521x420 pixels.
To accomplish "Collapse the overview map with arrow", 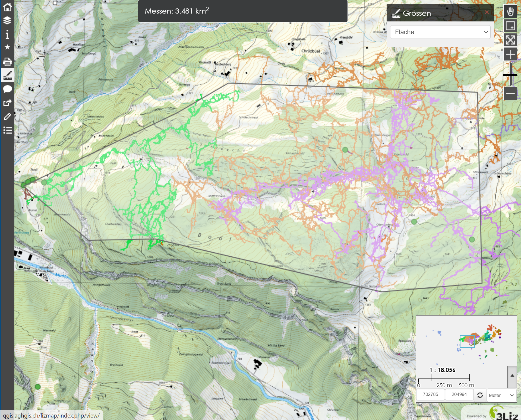I will tap(512, 376).
